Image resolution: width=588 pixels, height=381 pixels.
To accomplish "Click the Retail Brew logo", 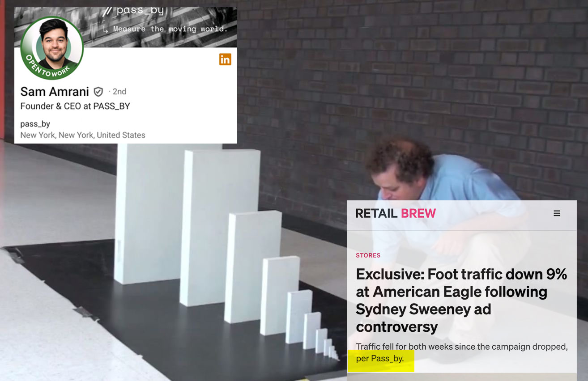I will click(x=396, y=213).
